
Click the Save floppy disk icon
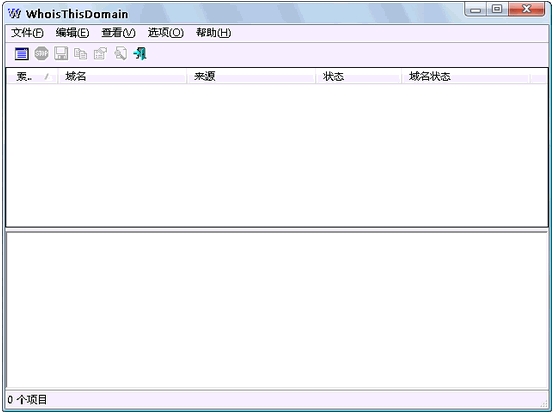point(61,53)
